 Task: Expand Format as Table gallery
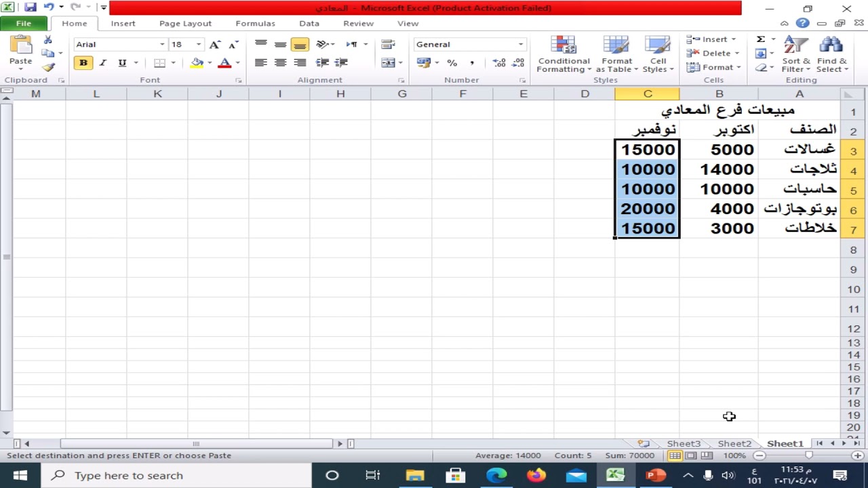(616, 54)
